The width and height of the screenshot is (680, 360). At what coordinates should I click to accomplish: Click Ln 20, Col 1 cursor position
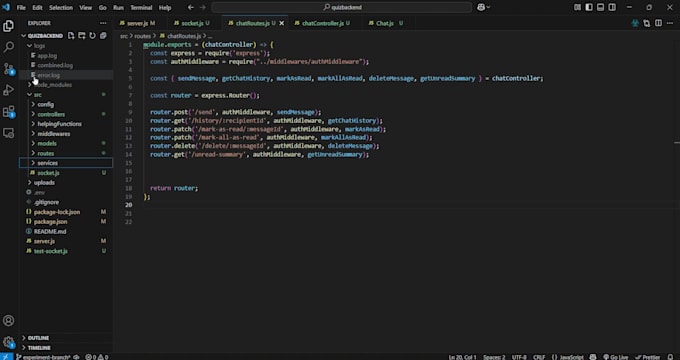point(462,357)
